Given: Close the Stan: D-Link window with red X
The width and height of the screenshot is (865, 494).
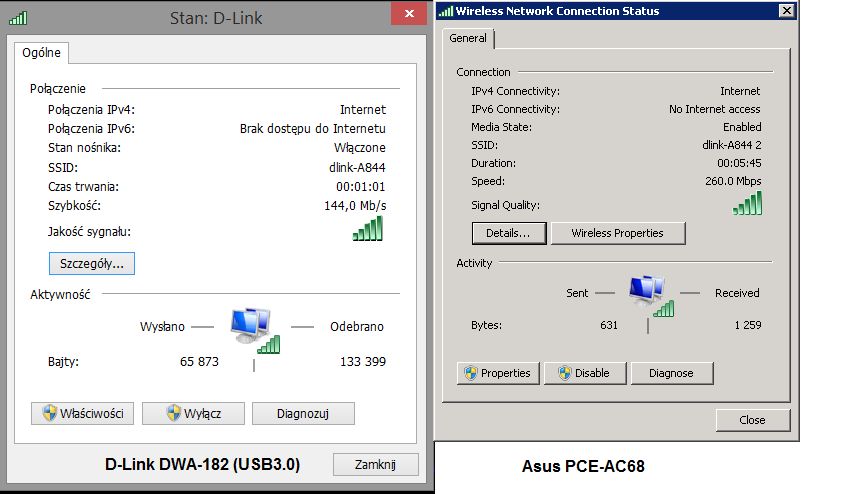Looking at the screenshot, I should pyautogui.click(x=409, y=13).
